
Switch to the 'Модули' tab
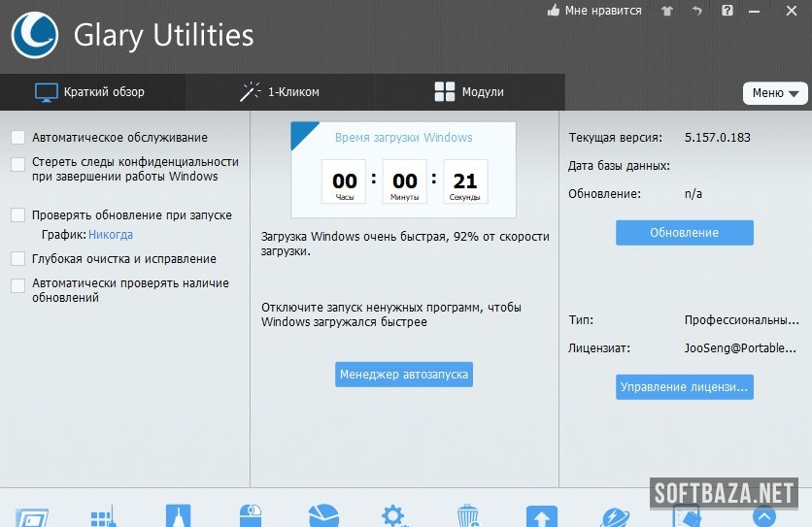pos(468,92)
